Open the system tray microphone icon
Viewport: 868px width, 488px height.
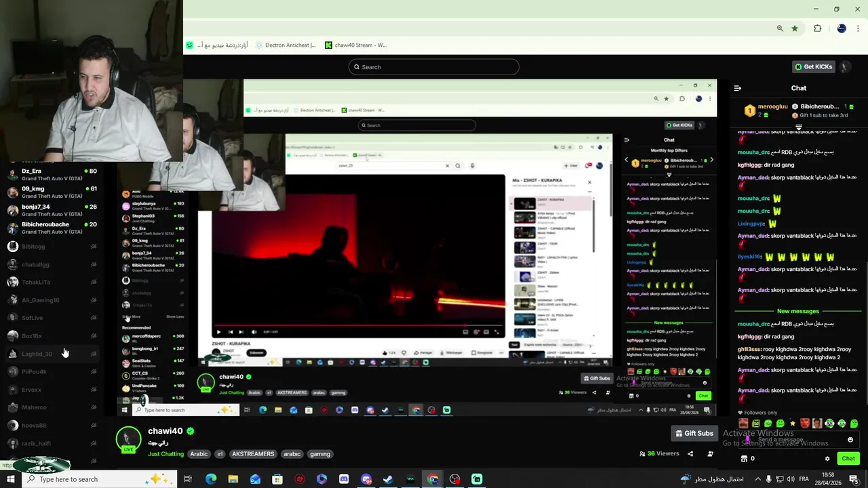coord(768,479)
